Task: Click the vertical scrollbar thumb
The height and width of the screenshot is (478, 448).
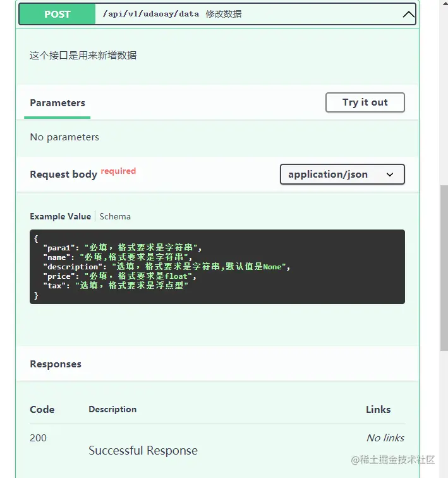Action: tap(444, 267)
